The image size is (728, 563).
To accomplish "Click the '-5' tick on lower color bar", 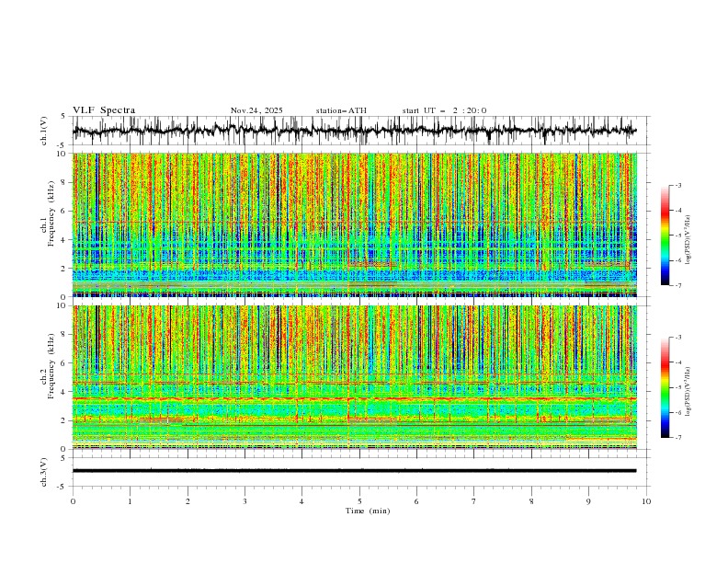I will coord(678,387).
